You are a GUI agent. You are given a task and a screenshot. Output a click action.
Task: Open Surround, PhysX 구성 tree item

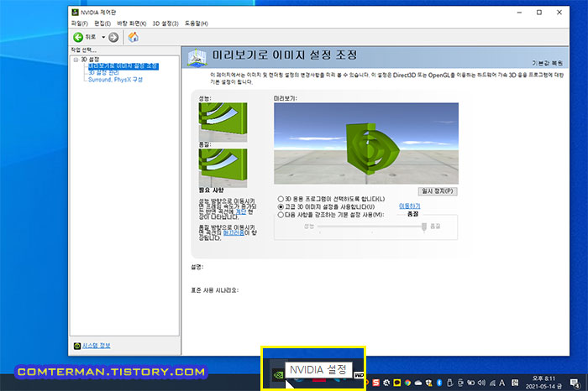[115, 80]
